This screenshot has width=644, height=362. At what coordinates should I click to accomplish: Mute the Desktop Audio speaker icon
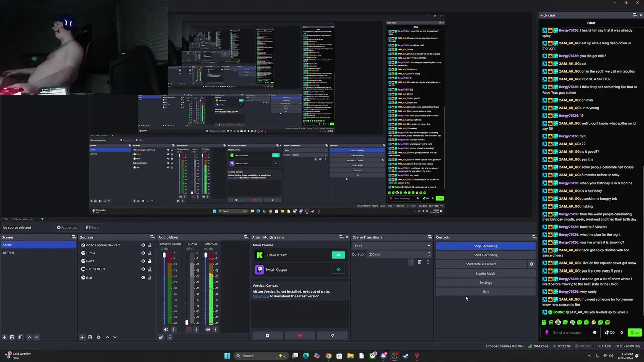click(x=167, y=330)
